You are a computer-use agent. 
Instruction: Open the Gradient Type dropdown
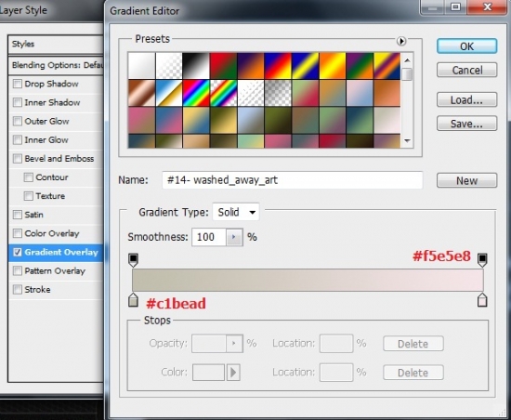click(x=236, y=212)
